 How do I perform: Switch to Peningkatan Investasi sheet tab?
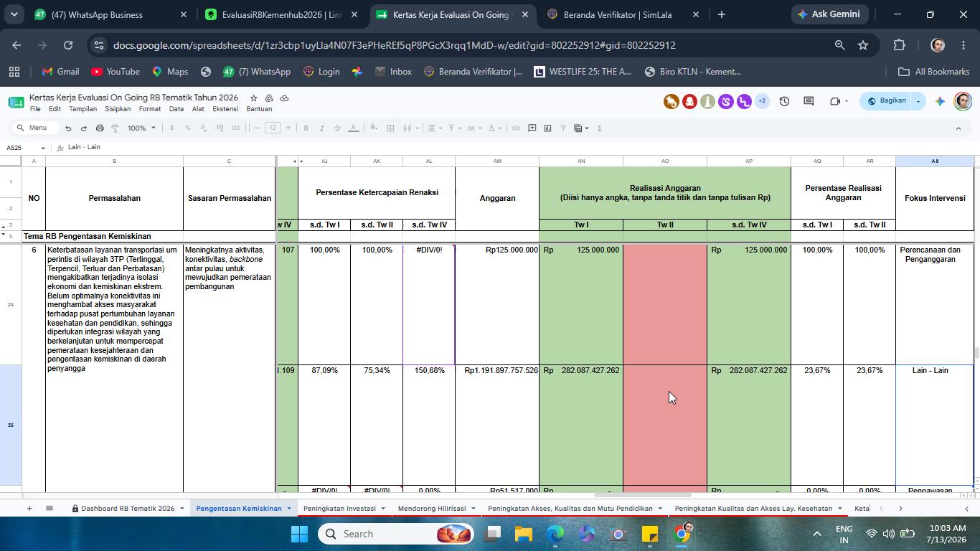[x=339, y=508]
